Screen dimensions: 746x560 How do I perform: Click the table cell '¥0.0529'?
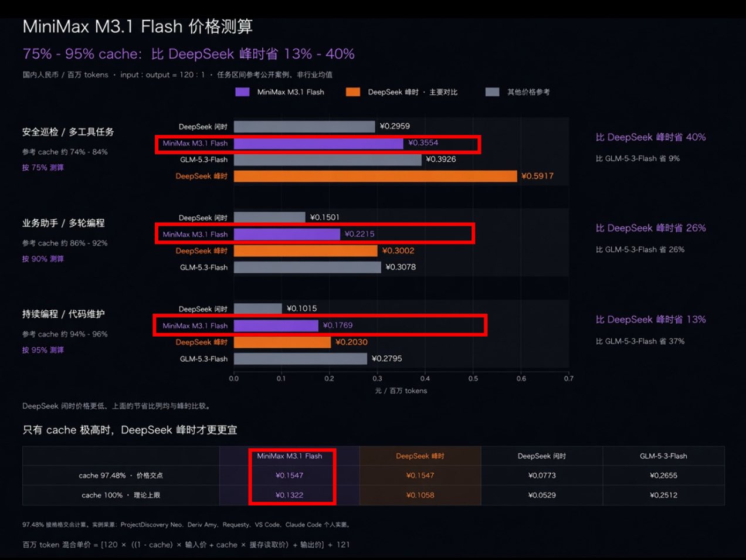(542, 495)
